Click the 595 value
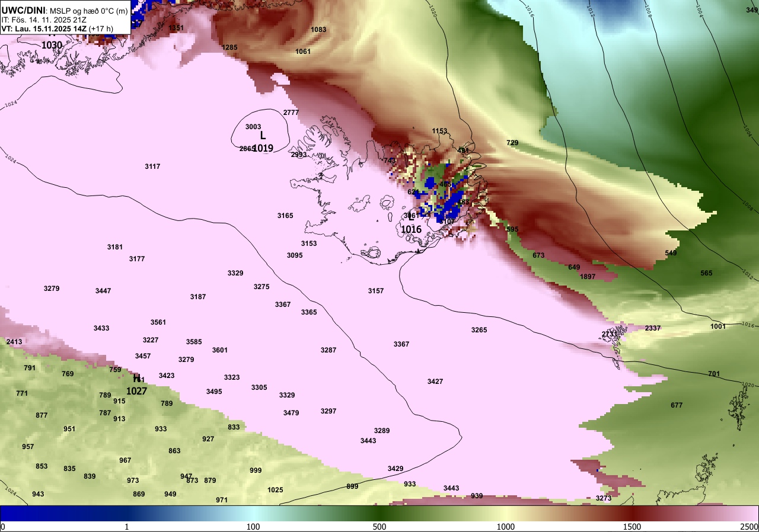The width and height of the screenshot is (759, 532). [512, 229]
